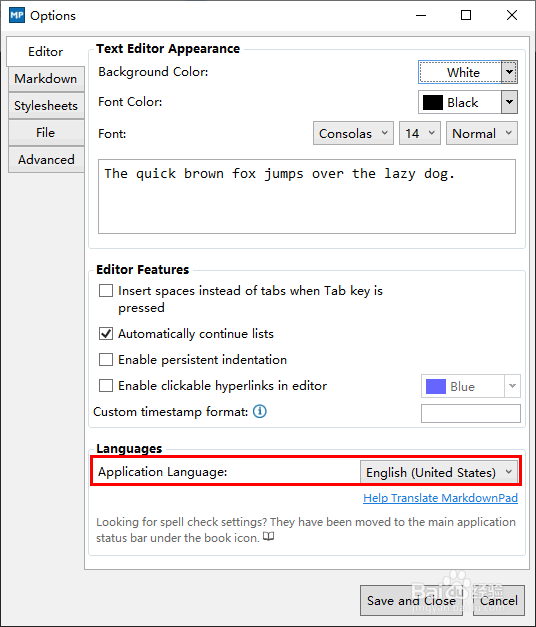Click the black font color swatch

click(x=433, y=103)
